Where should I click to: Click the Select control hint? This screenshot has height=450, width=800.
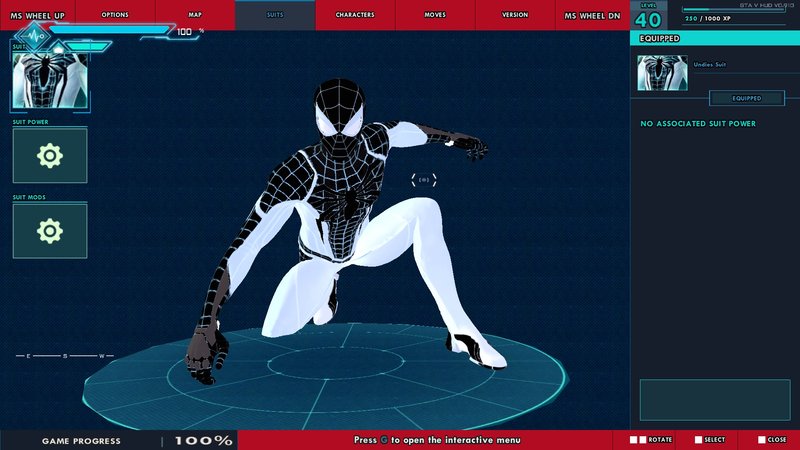click(710, 439)
